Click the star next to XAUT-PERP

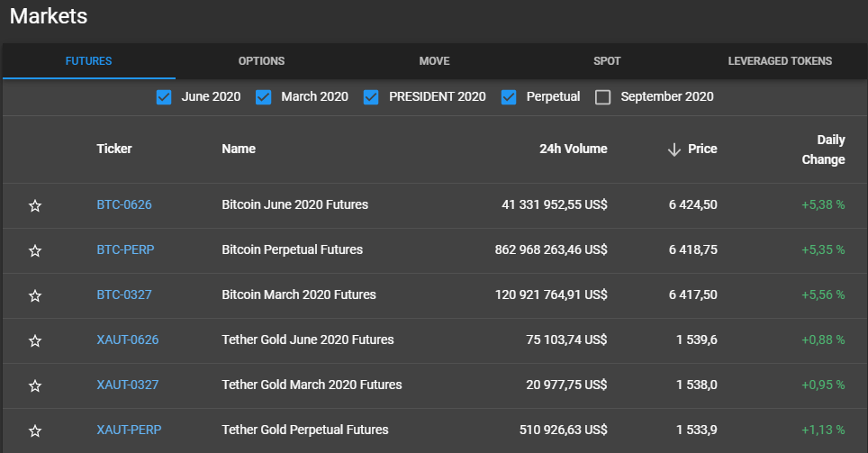click(x=35, y=430)
